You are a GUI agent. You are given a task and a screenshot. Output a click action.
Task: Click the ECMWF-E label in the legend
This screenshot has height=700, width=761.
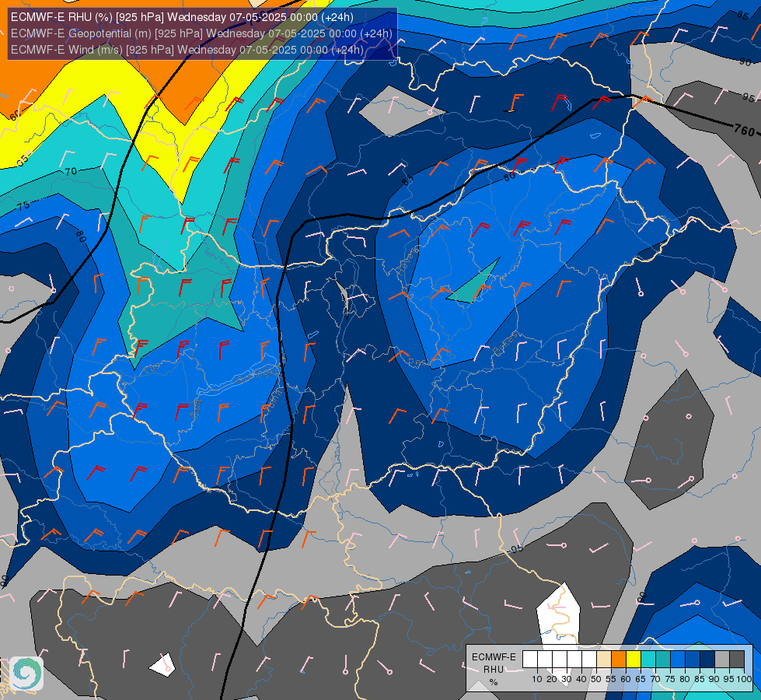pos(494,656)
